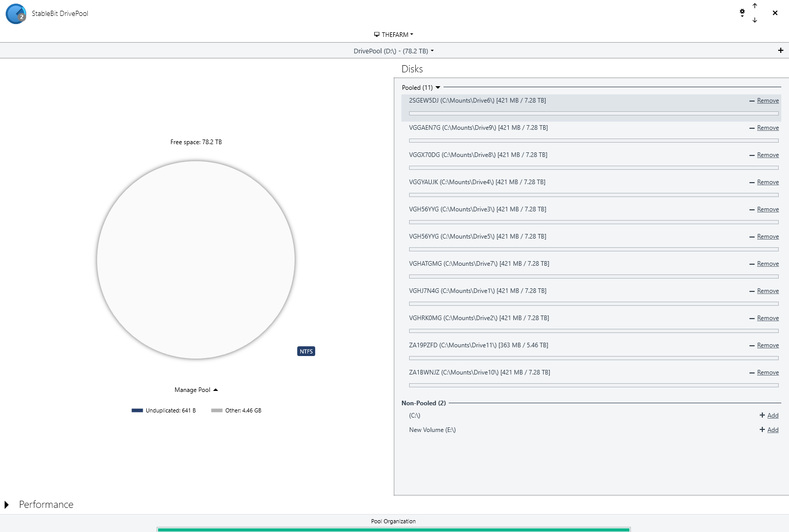Close the StableBit DrivePool window

(x=775, y=13)
